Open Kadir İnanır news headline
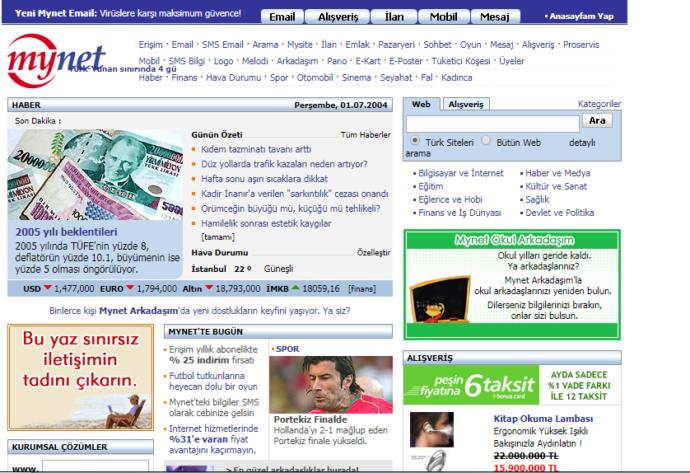Screen dimensions: 690x473 (x=294, y=194)
